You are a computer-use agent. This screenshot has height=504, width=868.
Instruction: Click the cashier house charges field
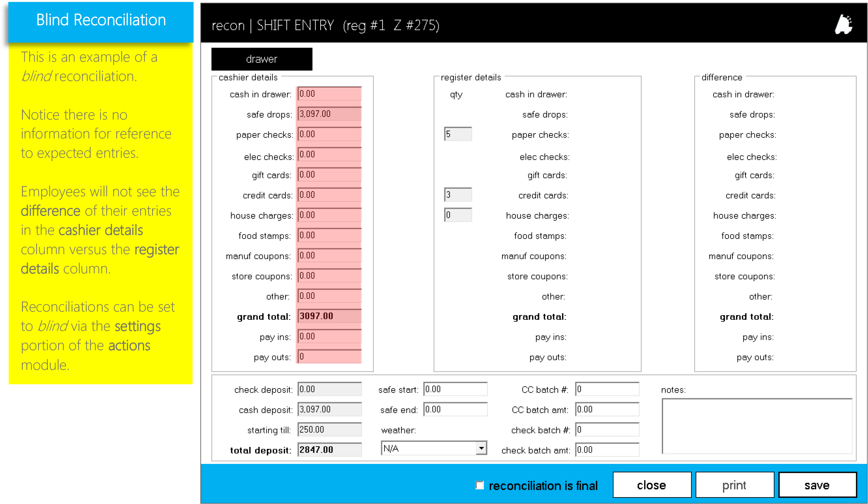329,215
